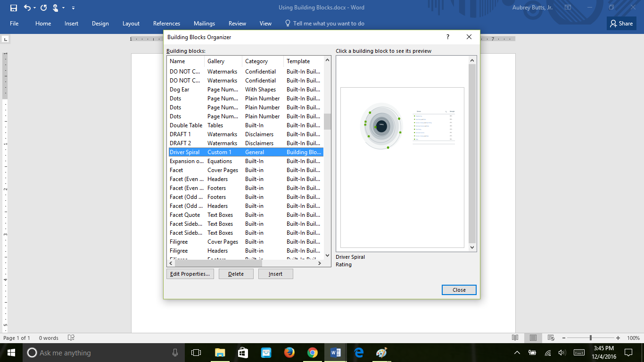Open the Review tab
Screen dimensions: 644x362
[237, 23]
